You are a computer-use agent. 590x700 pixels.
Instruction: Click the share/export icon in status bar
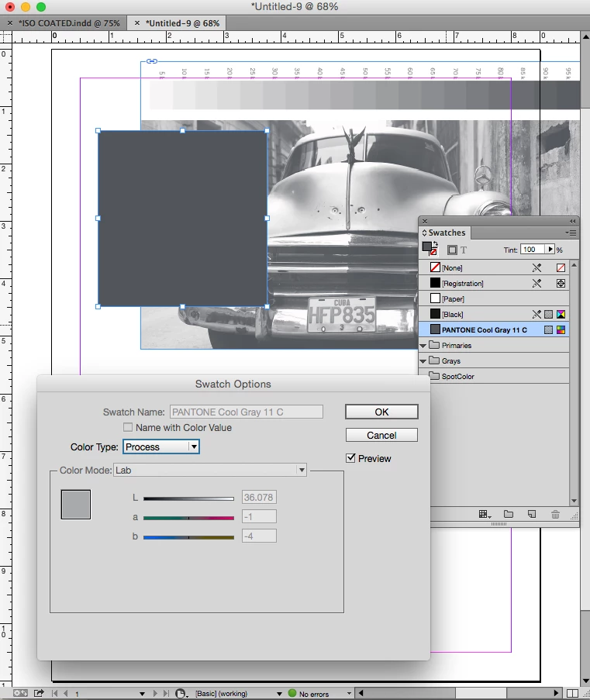point(39,693)
